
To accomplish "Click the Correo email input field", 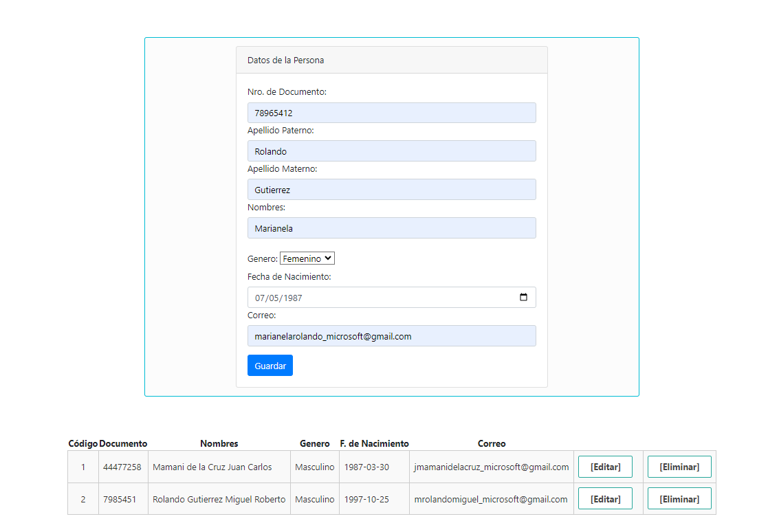I will pos(391,336).
